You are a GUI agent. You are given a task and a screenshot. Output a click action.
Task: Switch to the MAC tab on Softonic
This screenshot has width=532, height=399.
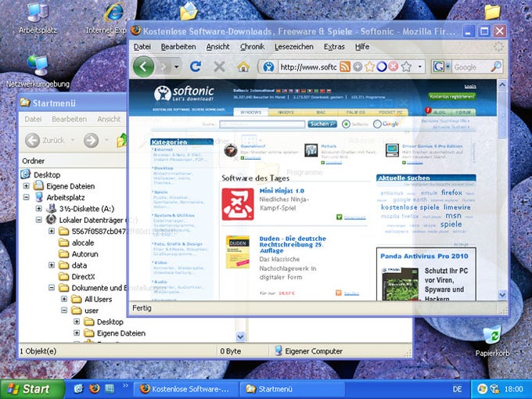321,113
